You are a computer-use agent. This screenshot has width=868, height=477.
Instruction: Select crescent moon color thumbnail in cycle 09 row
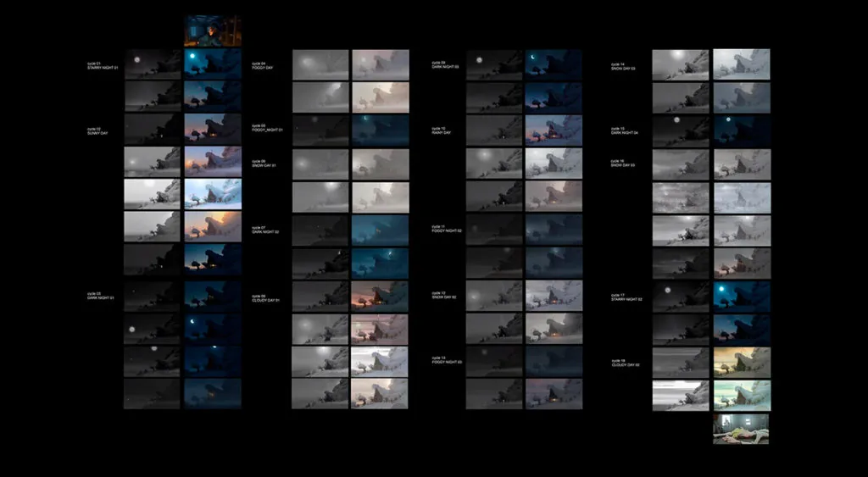(554, 64)
